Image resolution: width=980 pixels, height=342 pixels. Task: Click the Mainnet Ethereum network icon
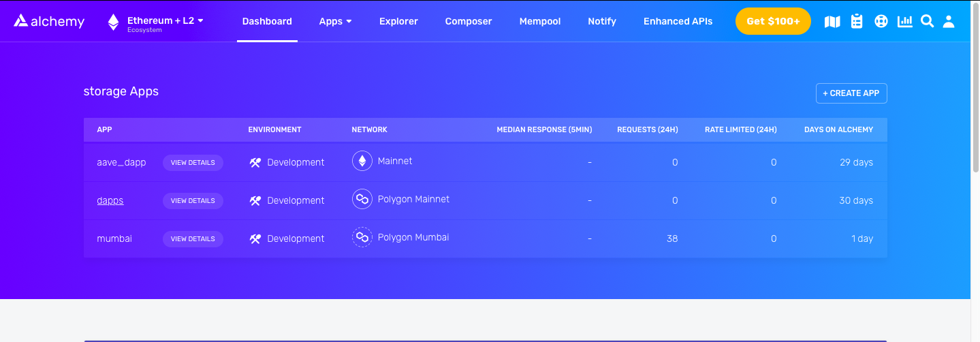(362, 161)
